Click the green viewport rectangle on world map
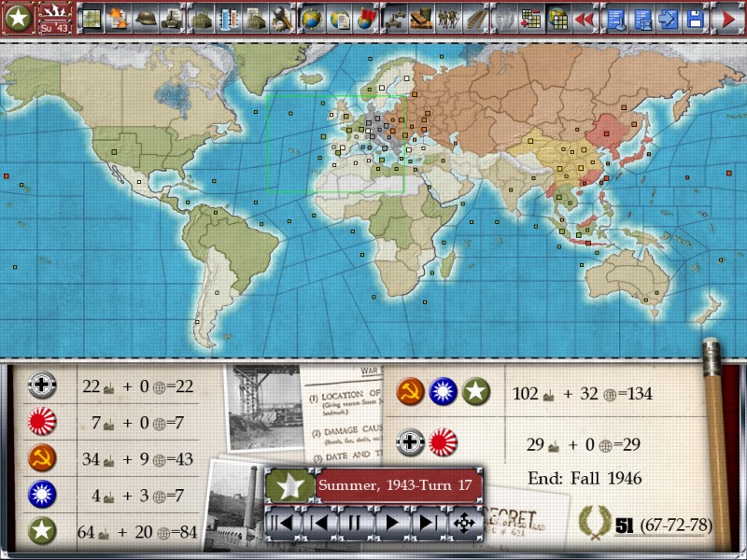 pos(336,144)
